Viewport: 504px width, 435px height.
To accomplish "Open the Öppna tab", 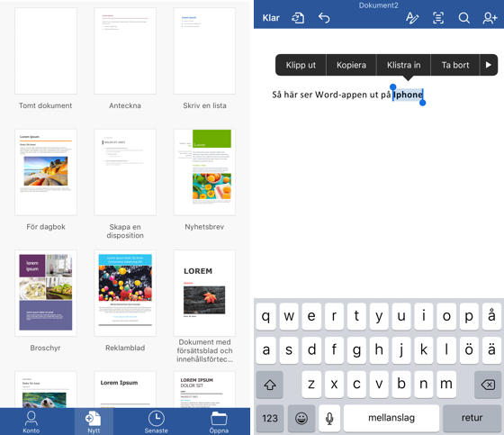I will (x=219, y=421).
